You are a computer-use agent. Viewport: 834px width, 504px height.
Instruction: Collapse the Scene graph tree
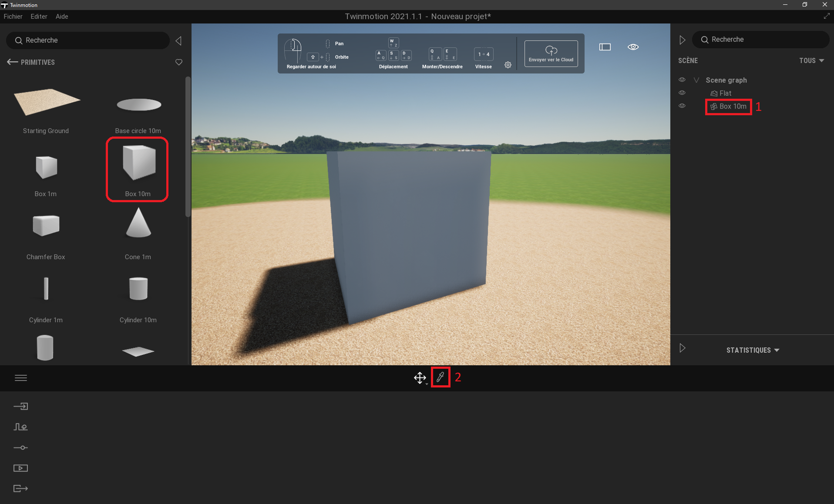click(696, 80)
